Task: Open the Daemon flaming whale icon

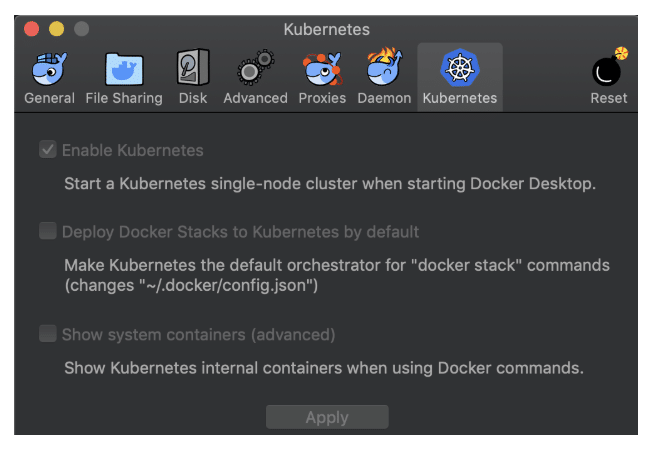Action: point(384,67)
